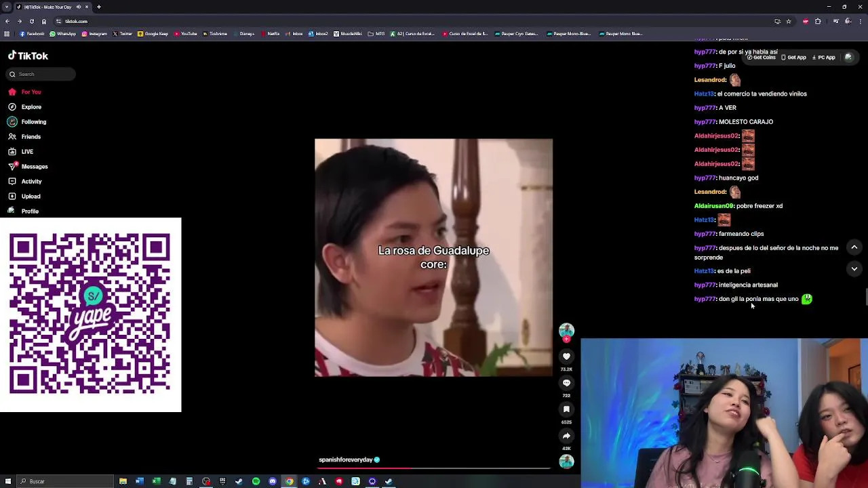Open Discord from the taskbar
This screenshot has width=868, height=488.
pyautogui.click(x=273, y=481)
